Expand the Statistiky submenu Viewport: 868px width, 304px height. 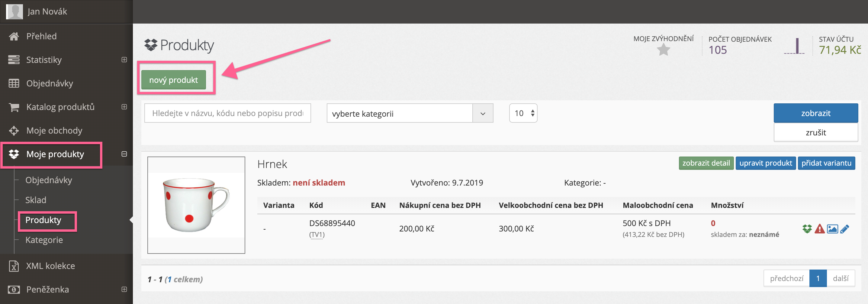click(124, 60)
